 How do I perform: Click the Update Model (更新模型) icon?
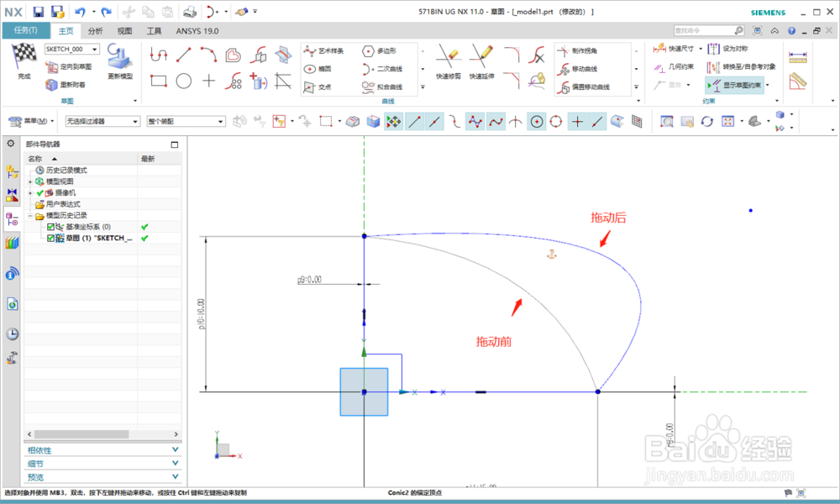[120, 61]
